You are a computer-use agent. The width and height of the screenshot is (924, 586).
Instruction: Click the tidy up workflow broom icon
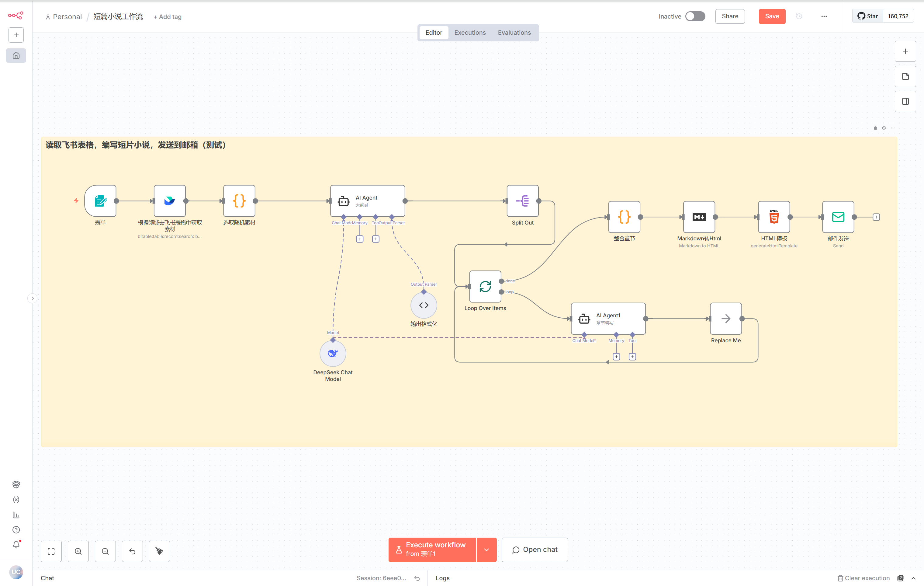(159, 551)
